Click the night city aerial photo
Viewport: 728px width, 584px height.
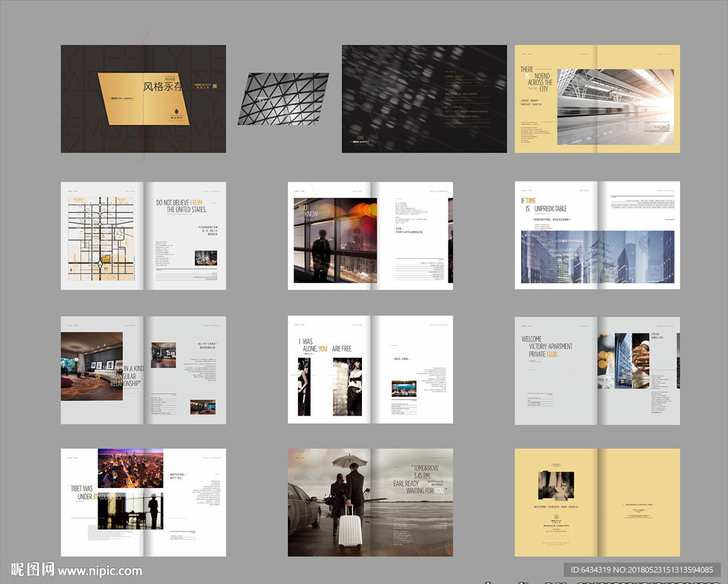coord(131,468)
